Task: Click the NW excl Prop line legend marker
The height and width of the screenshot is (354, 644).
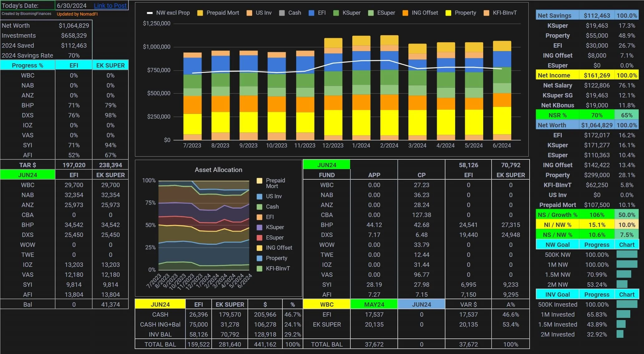Action: (150, 13)
